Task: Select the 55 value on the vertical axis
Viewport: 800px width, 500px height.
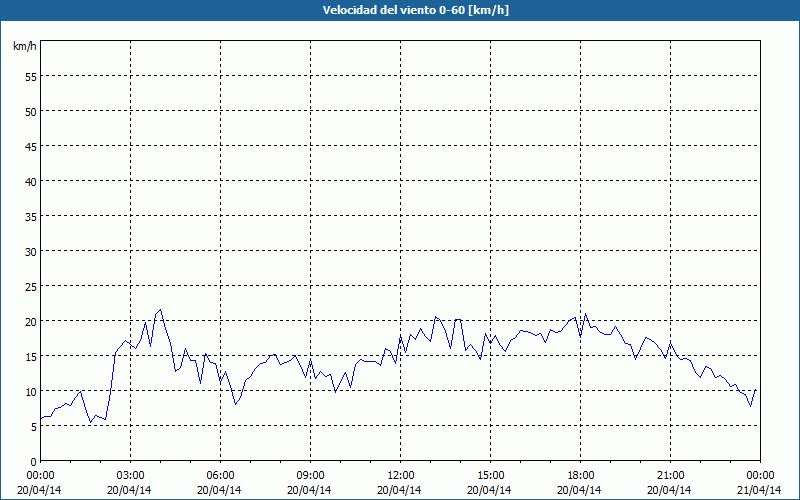Action: pos(31,77)
